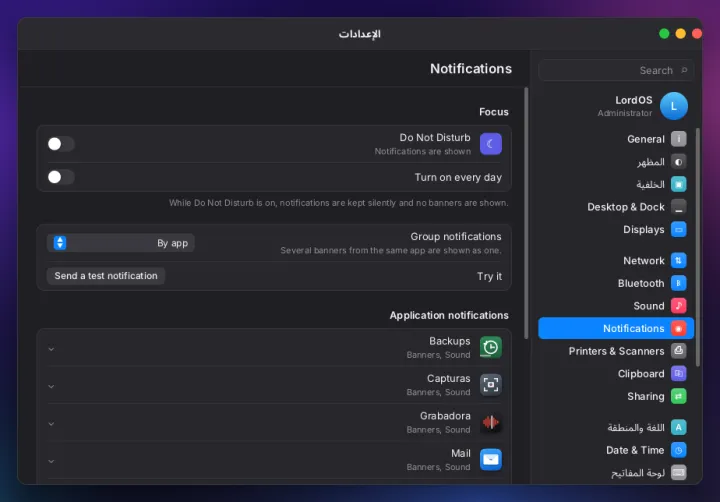Click the Clipboard sidebar icon
Screen dimensions: 720x502
point(678,373)
